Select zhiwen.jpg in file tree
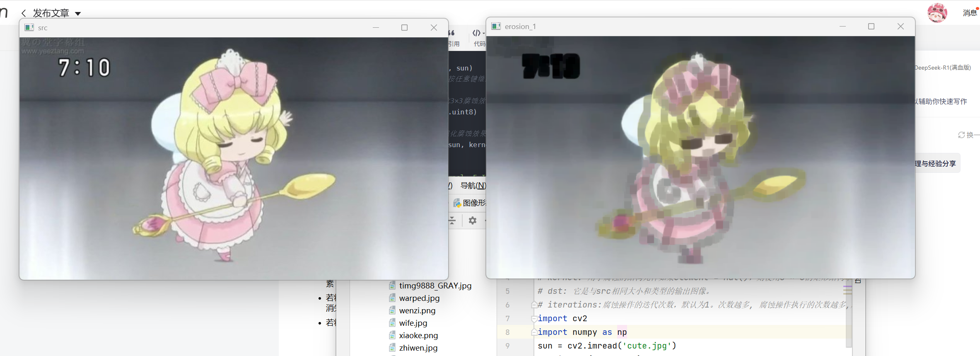The height and width of the screenshot is (356, 980). [418, 348]
